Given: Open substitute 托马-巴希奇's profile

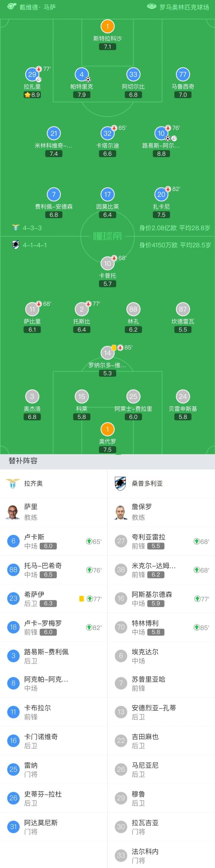Looking at the screenshot, I should click(x=43, y=570).
